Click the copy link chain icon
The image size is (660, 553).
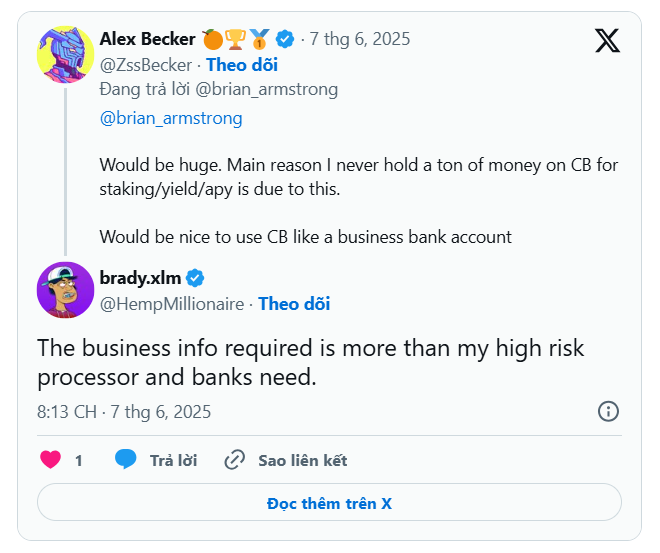pos(235,460)
